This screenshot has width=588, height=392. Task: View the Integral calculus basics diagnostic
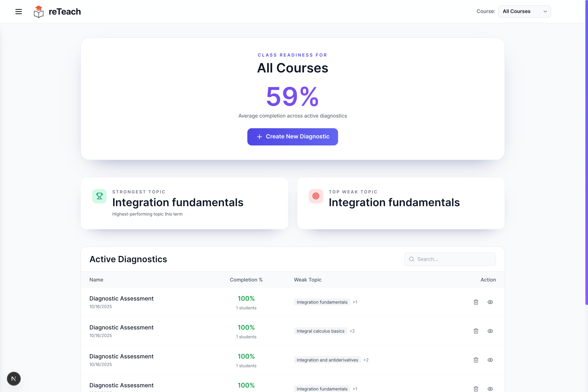tap(490, 331)
